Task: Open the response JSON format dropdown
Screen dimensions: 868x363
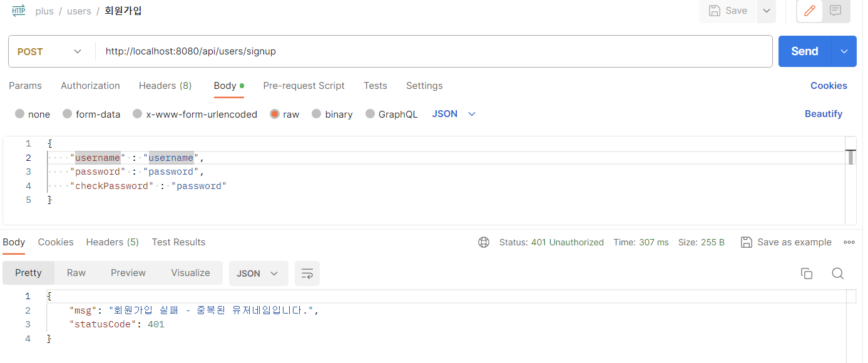Action: (258, 274)
